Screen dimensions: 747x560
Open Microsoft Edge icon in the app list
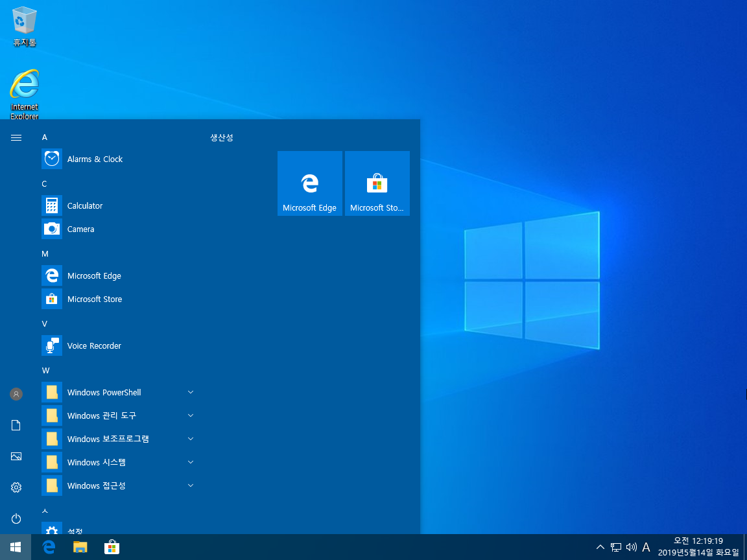pyautogui.click(x=51, y=275)
